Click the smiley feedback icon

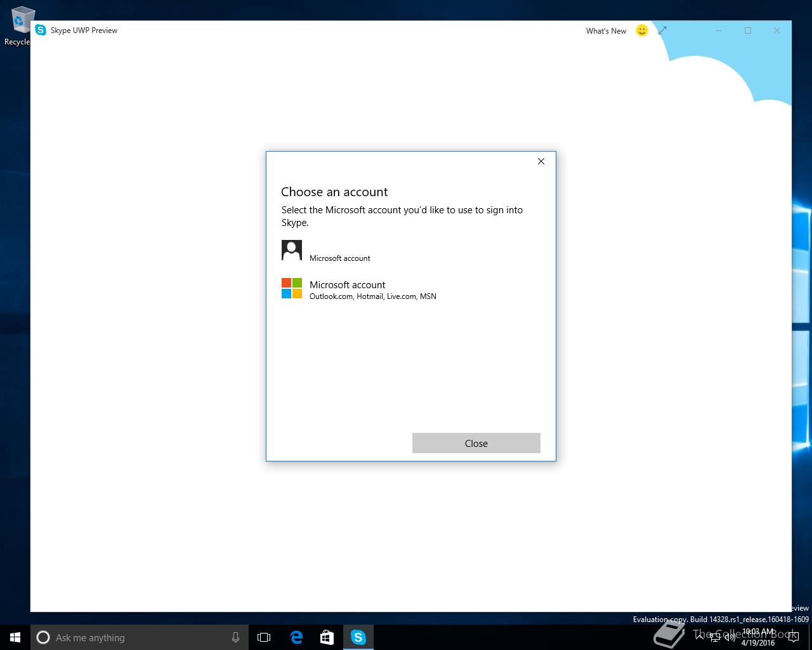[642, 30]
